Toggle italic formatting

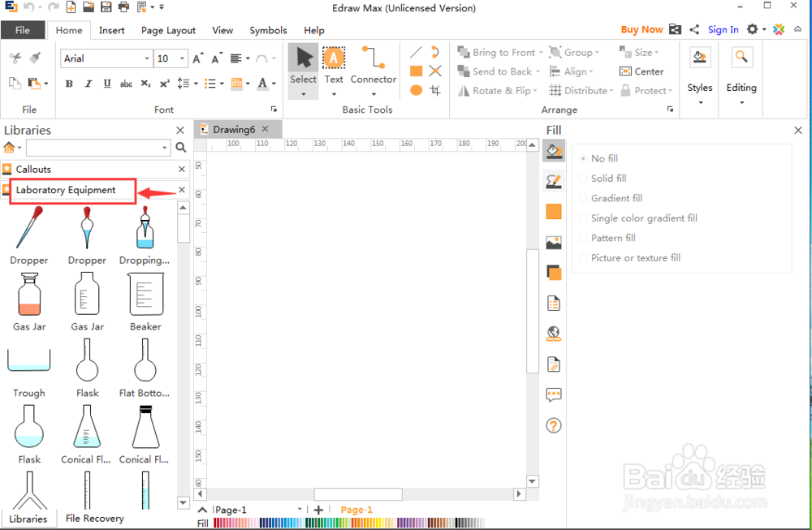coord(88,84)
